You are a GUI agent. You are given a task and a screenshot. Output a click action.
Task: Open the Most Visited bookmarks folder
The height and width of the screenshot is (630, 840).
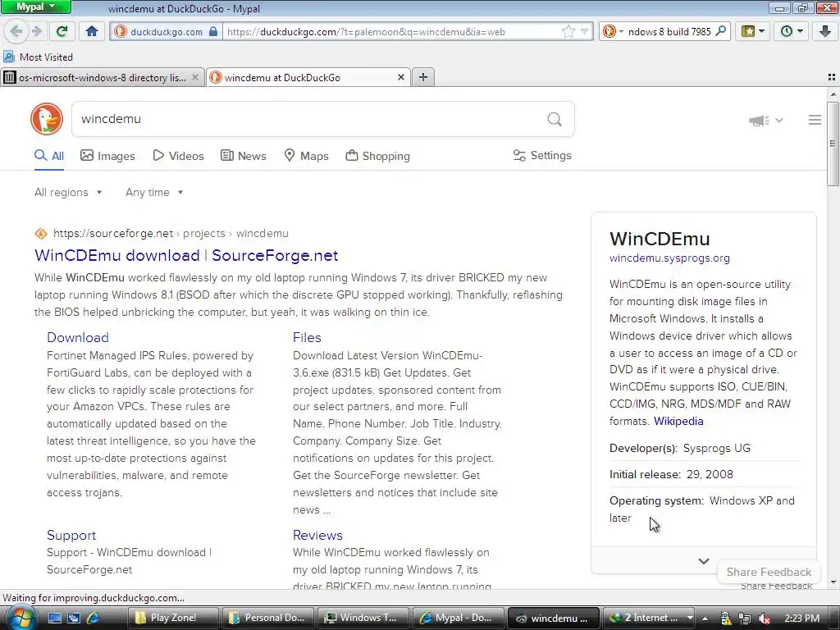point(38,57)
